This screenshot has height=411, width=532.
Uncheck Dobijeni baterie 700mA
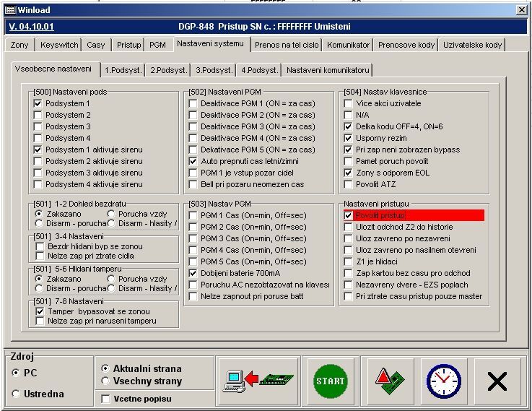(x=193, y=274)
